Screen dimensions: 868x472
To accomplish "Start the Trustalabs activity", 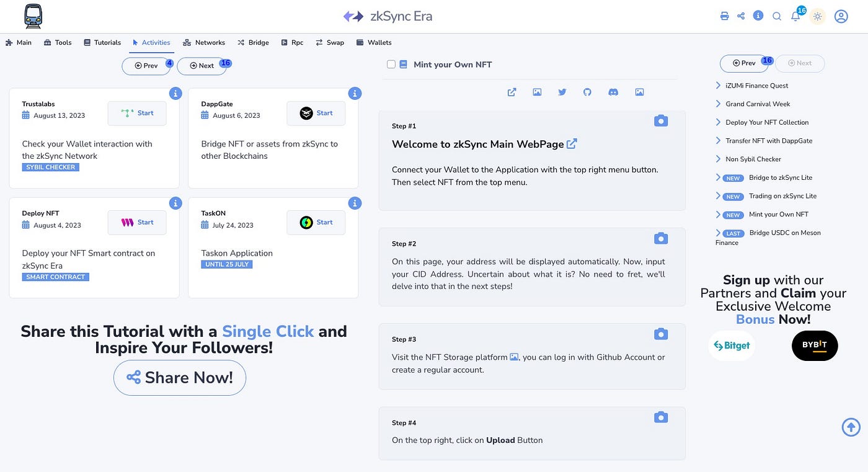I will pyautogui.click(x=137, y=113).
